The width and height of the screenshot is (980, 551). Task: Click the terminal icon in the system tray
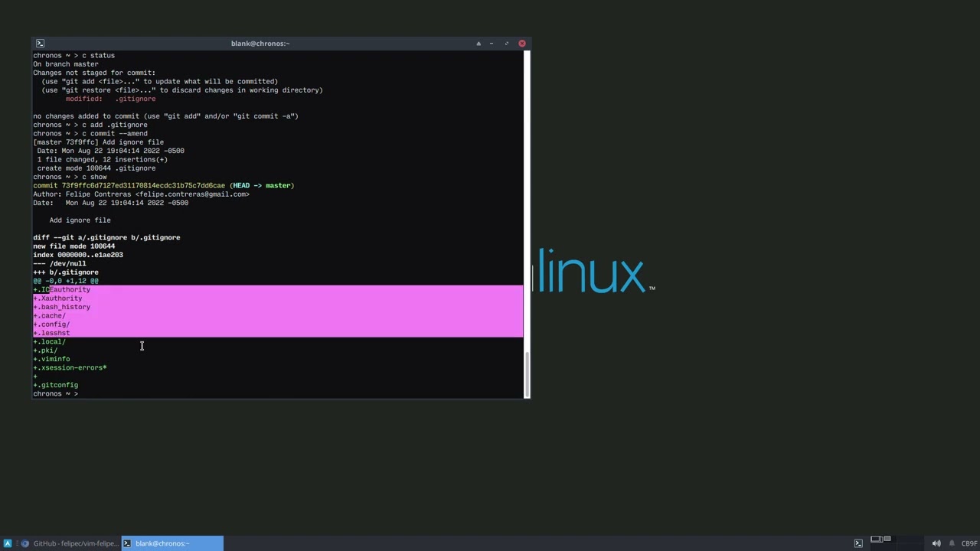[x=858, y=543]
